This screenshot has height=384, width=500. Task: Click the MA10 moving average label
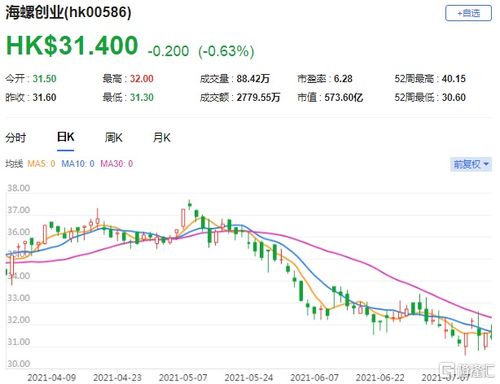click(78, 164)
